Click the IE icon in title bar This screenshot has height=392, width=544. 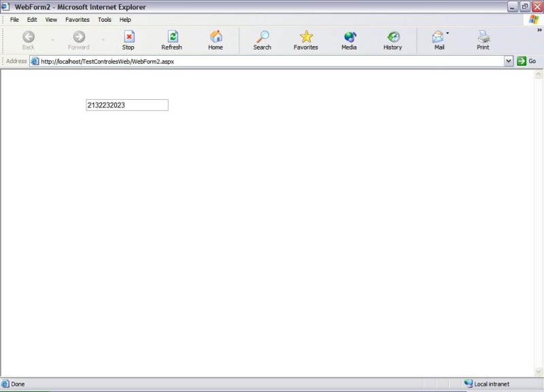pyautogui.click(x=5, y=6)
